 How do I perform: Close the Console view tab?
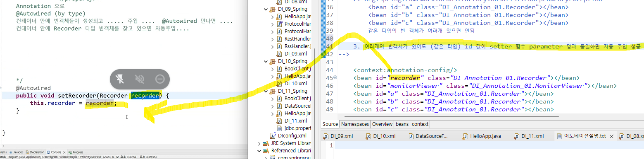pyautogui.click(x=64, y=152)
